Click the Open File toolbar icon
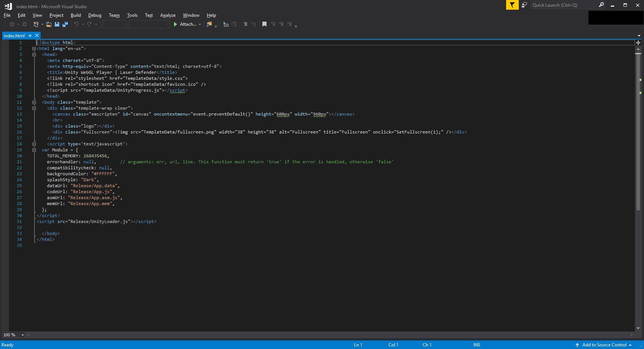Image resolution: width=644 pixels, height=349 pixels. click(x=48, y=24)
